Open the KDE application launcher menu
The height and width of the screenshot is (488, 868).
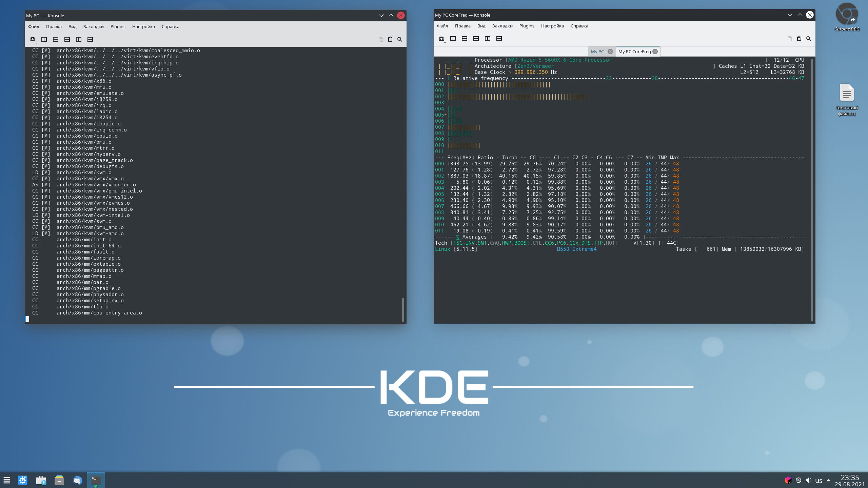coord(23,480)
